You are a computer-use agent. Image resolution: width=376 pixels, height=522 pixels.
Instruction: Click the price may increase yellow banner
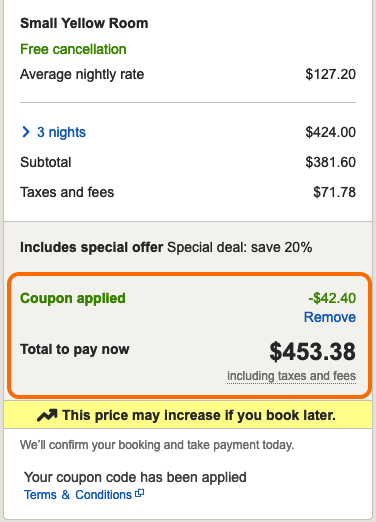tap(188, 415)
